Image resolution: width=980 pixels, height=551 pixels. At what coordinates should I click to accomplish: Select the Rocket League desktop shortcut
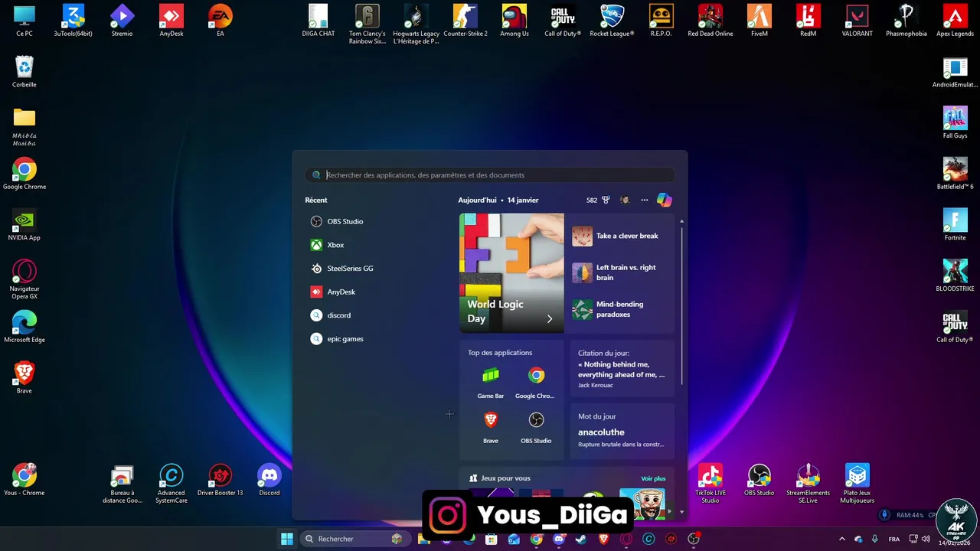click(x=612, y=21)
